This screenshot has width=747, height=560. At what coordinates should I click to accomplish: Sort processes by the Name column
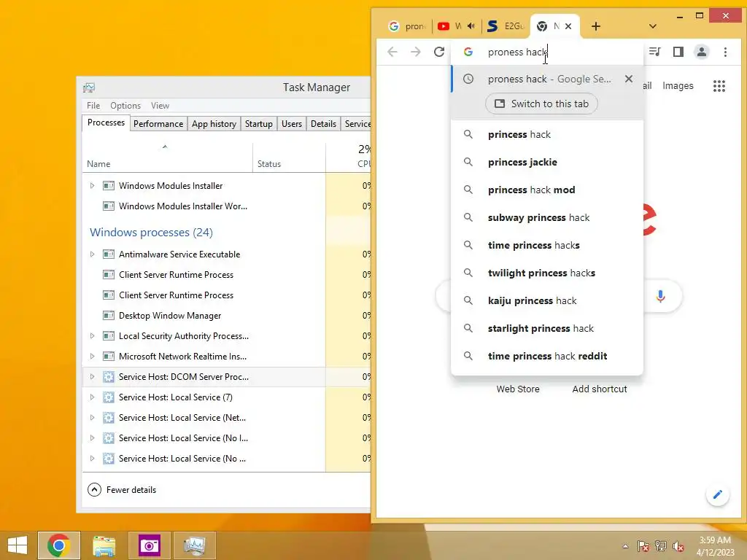click(x=167, y=157)
